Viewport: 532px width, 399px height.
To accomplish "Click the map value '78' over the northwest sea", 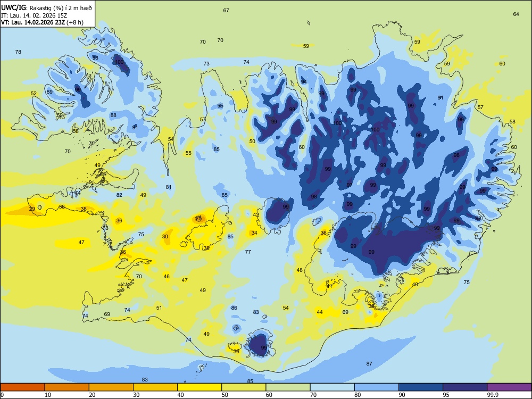I will 18,52.
